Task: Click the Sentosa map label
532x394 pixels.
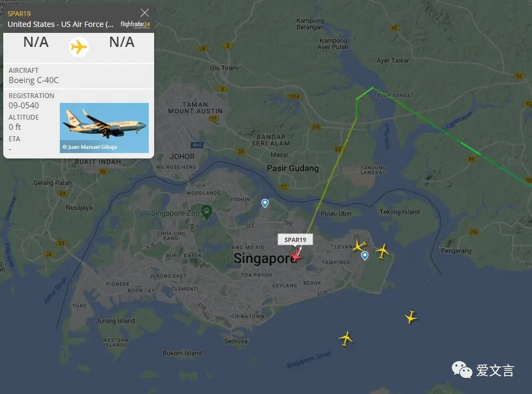Action: pyautogui.click(x=236, y=341)
